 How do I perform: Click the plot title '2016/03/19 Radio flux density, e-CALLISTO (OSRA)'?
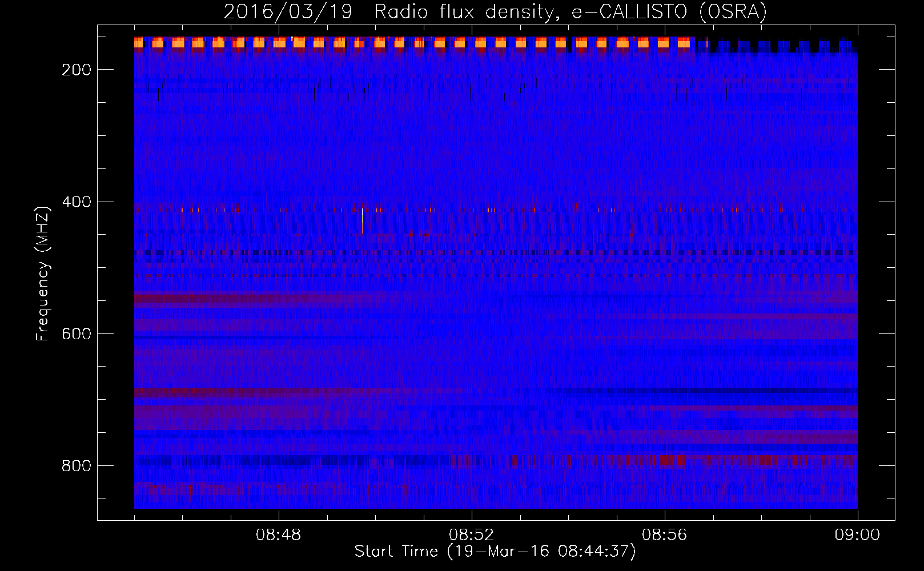point(495,11)
